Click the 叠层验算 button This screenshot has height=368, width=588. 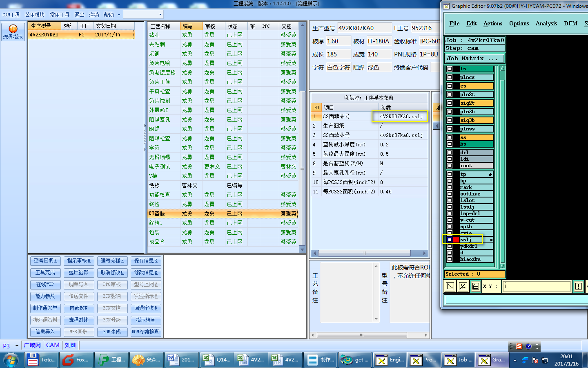pos(79,273)
